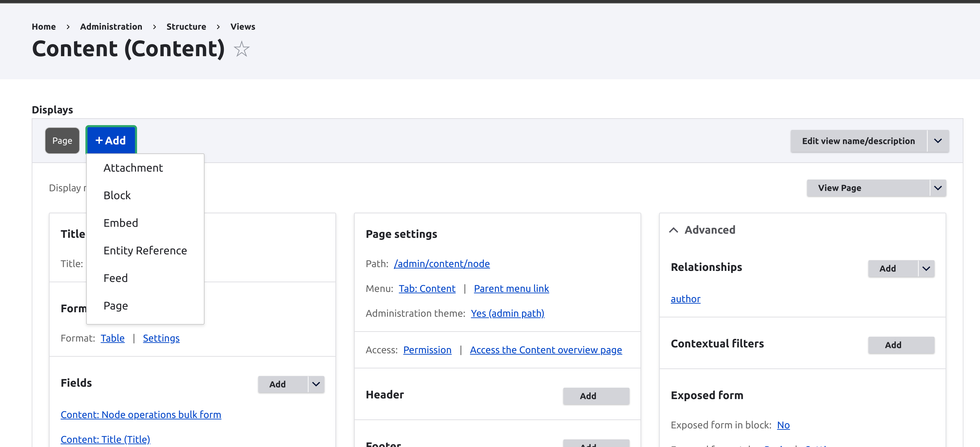Screen dimensions: 980x447
Task: Collapse the Advanced section chevron
Action: pos(674,230)
